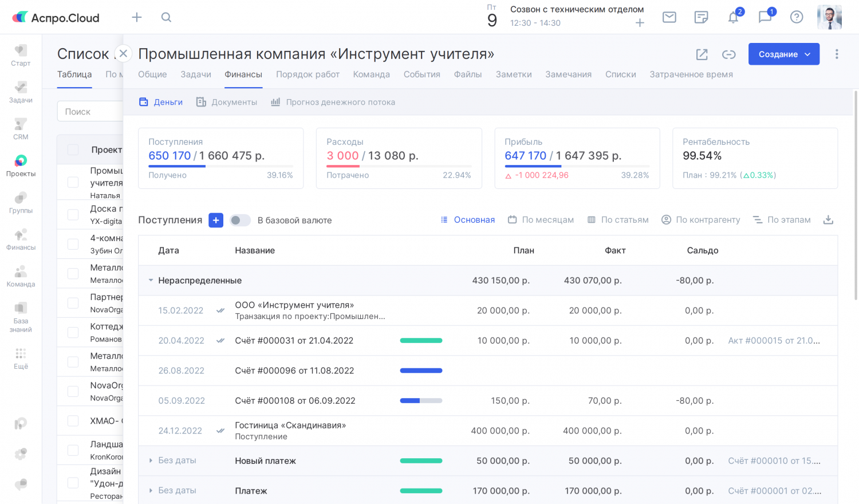
Task: Click the notifications bell icon
Action: 733,17
